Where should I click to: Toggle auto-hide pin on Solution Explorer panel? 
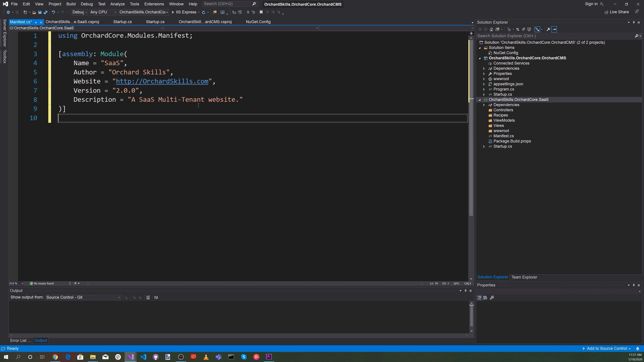tap(634, 22)
